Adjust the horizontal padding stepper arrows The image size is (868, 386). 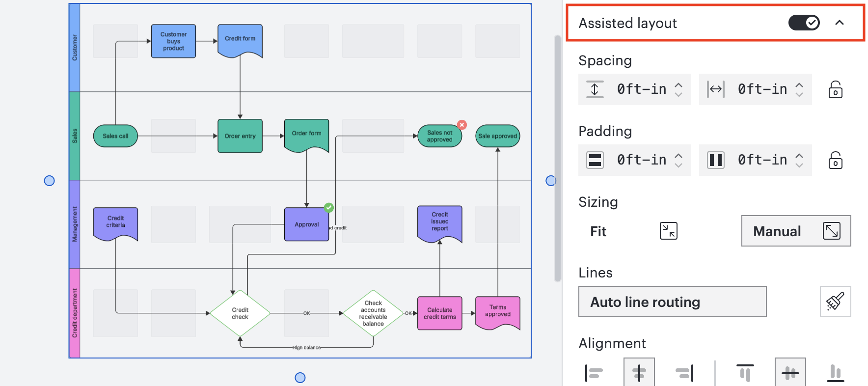point(799,160)
